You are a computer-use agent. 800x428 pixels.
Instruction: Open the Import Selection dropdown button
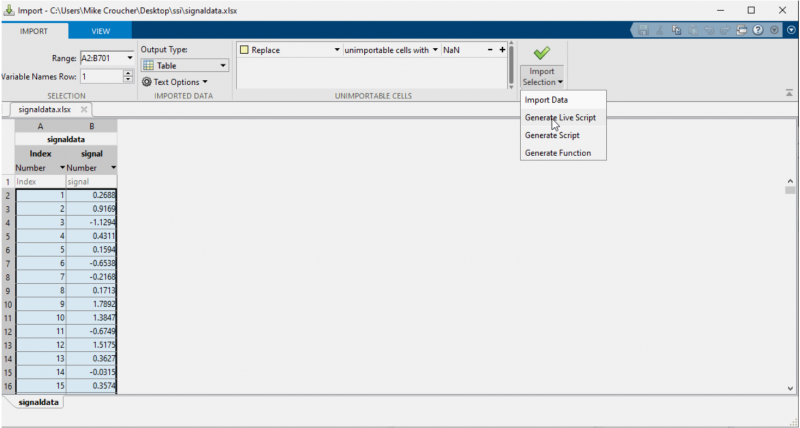pos(542,77)
